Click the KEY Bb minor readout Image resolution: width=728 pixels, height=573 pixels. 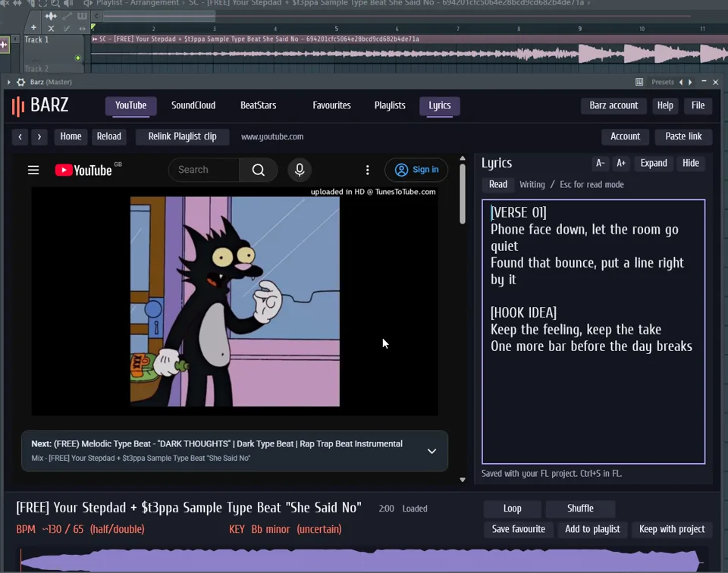click(x=285, y=529)
